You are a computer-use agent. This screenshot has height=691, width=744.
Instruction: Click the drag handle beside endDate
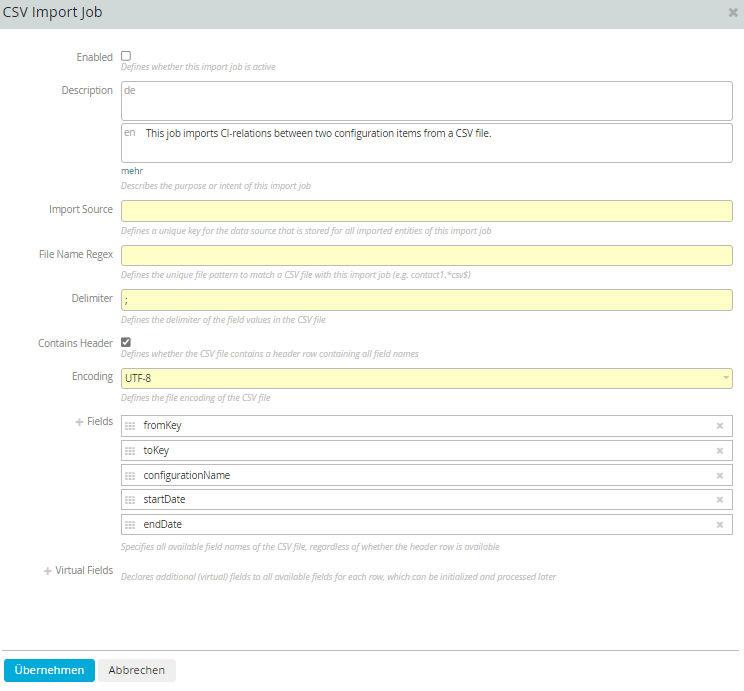point(130,524)
